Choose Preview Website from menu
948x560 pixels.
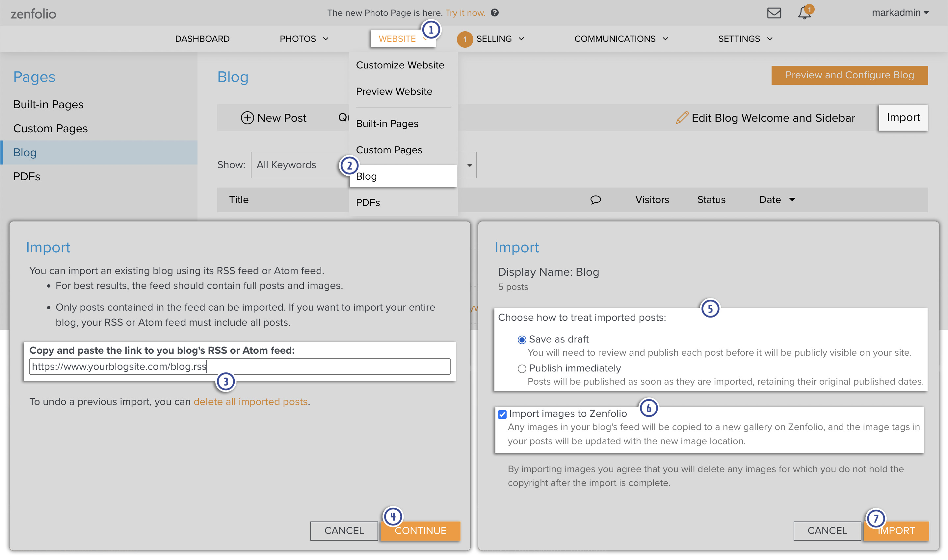pos(394,91)
